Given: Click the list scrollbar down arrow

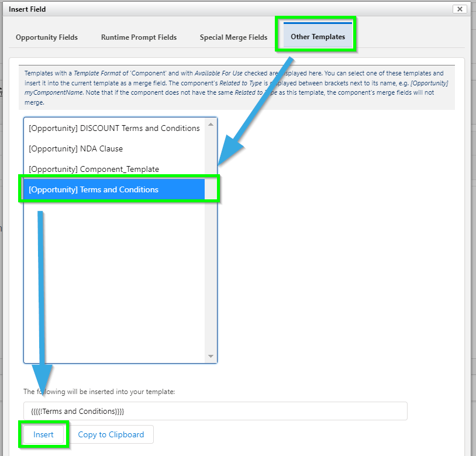Looking at the screenshot, I should [211, 356].
